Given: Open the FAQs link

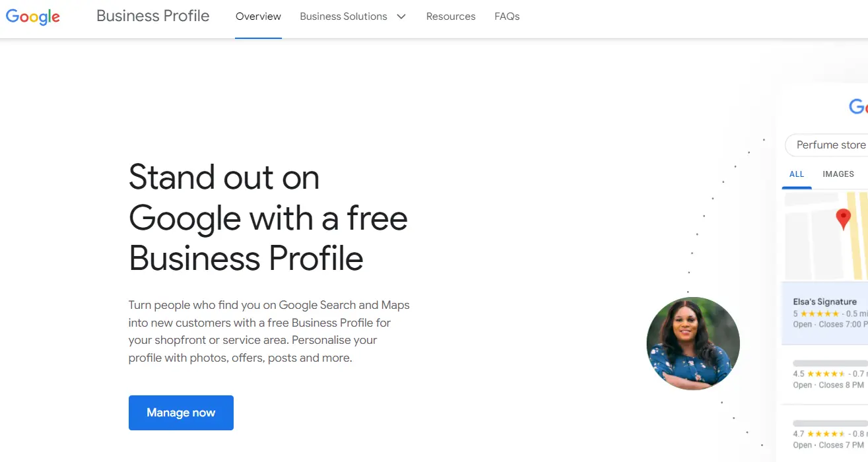Looking at the screenshot, I should coord(507,16).
